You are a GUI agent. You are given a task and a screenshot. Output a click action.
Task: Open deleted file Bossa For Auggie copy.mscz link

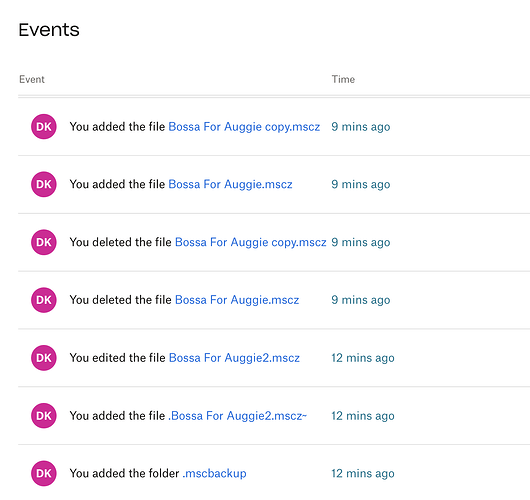click(x=250, y=242)
